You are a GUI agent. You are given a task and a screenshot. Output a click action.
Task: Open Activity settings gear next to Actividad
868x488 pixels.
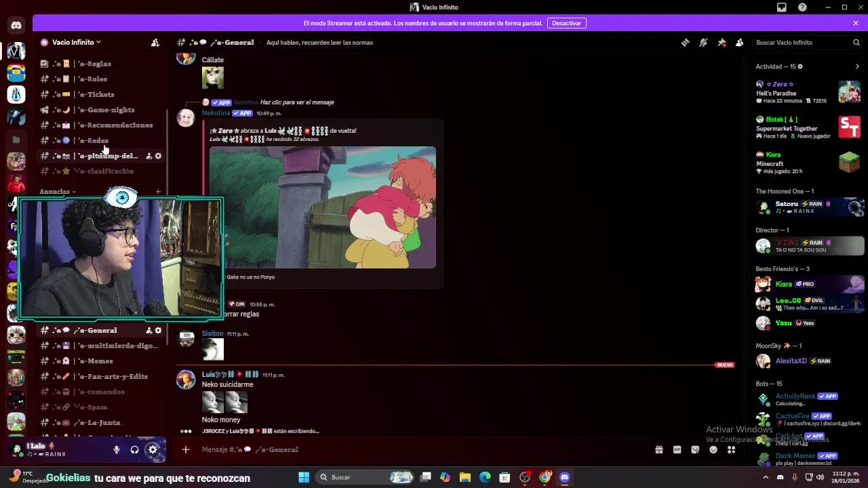pos(800,66)
